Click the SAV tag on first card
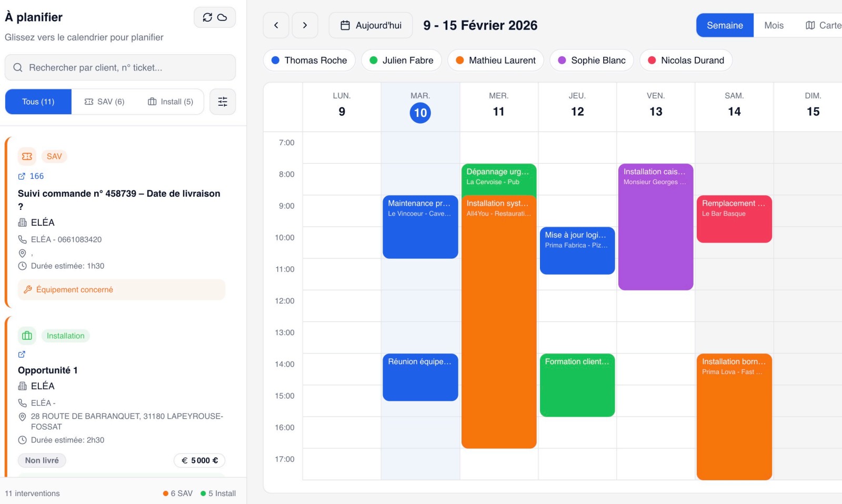Viewport: 842px width, 504px height. pos(54,156)
